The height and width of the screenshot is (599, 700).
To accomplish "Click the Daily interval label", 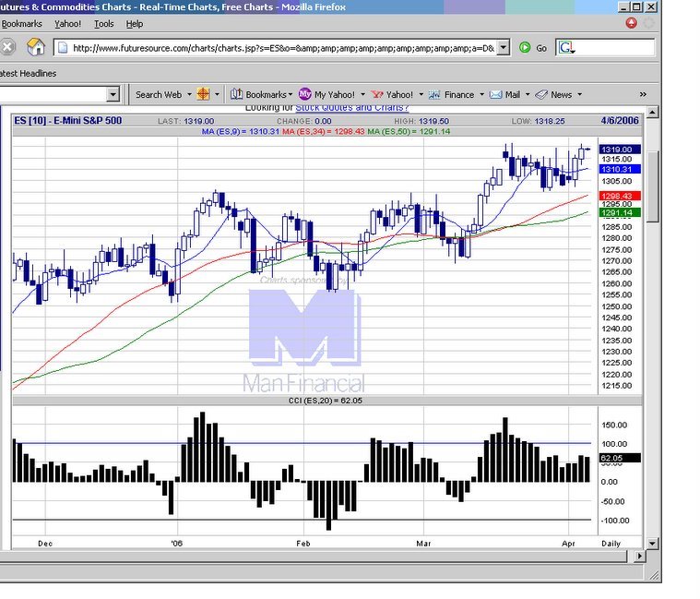I will (x=611, y=544).
